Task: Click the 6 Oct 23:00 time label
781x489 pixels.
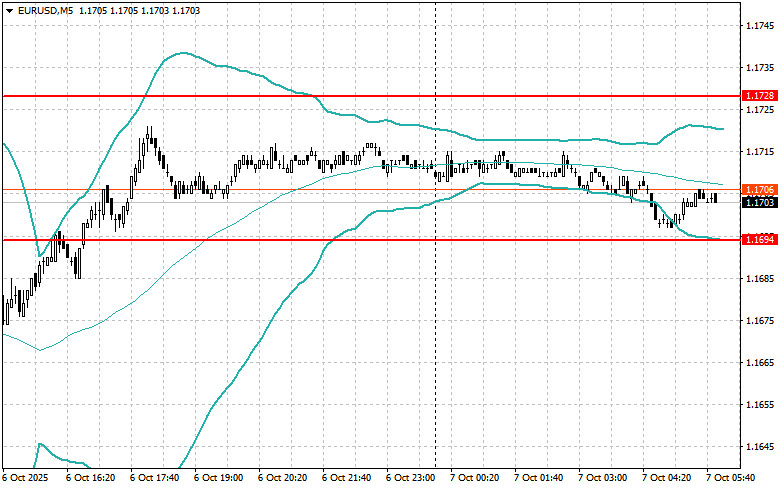Action: point(411,478)
